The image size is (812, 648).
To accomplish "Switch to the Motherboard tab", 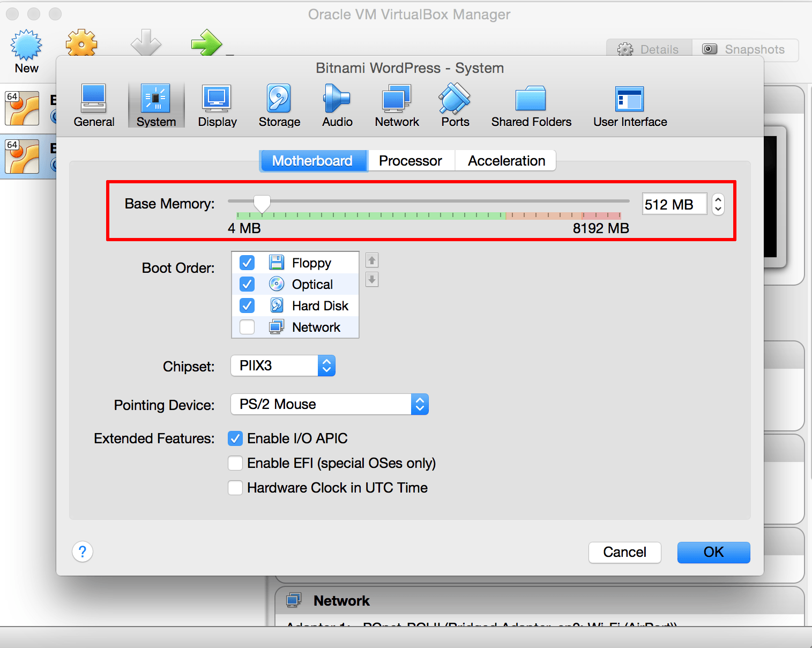I will point(314,161).
